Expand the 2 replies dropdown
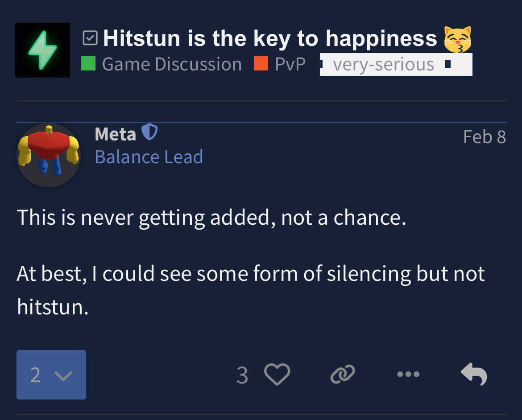The height and width of the screenshot is (420, 522). pyautogui.click(x=51, y=375)
